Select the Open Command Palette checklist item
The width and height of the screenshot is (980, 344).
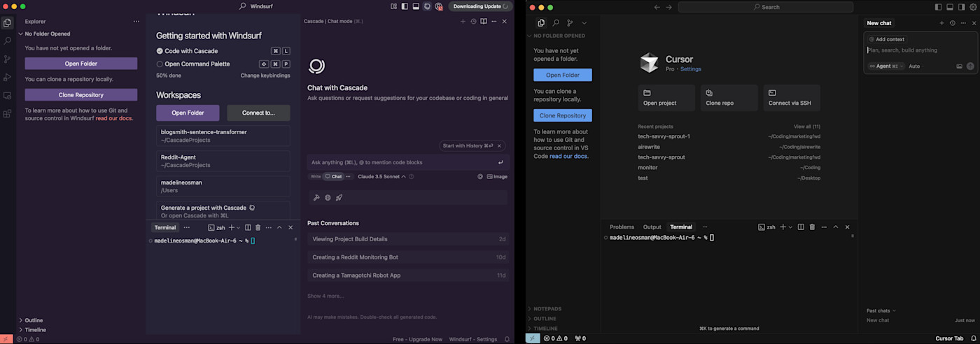192,64
